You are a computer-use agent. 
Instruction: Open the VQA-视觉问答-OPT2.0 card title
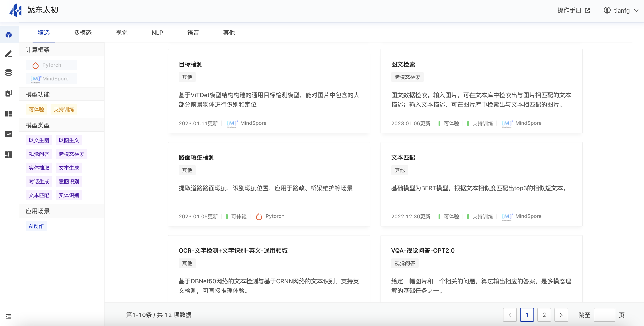click(x=423, y=251)
